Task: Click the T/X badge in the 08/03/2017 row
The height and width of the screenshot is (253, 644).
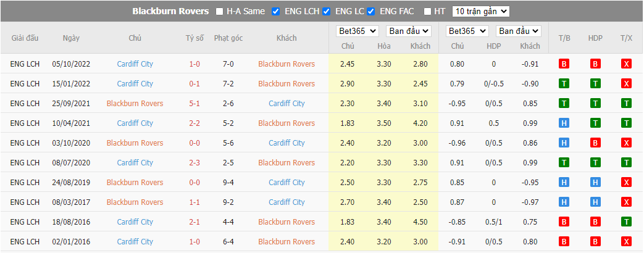Action: 626,202
